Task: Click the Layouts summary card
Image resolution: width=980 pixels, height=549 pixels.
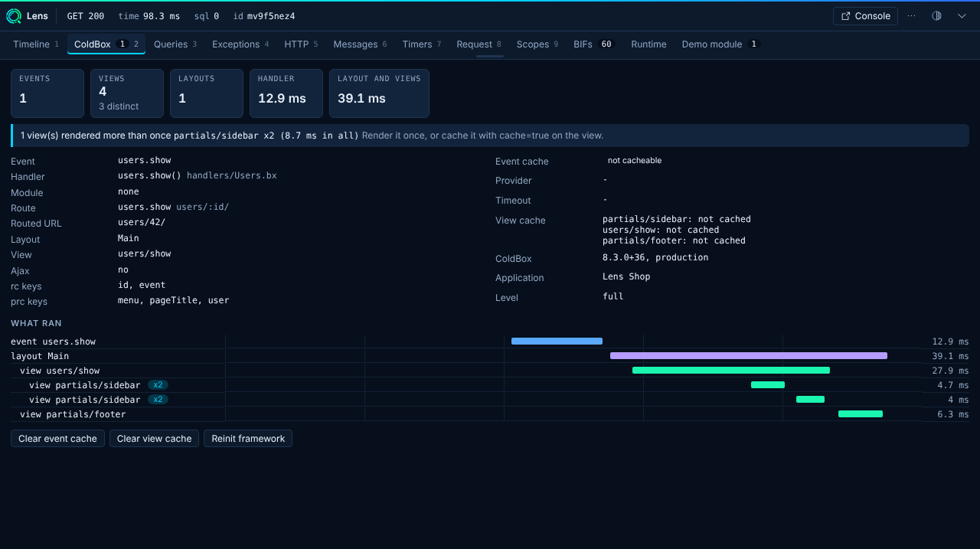Action: click(207, 93)
